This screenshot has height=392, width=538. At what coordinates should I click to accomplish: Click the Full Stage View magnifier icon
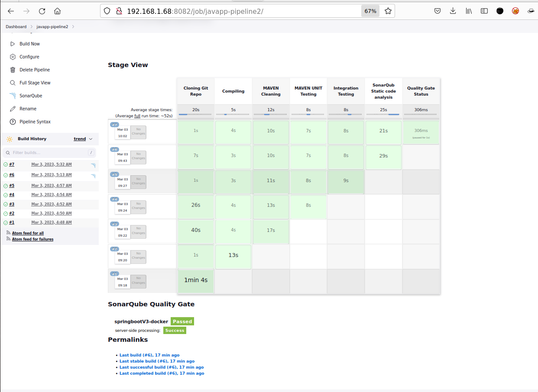click(13, 83)
